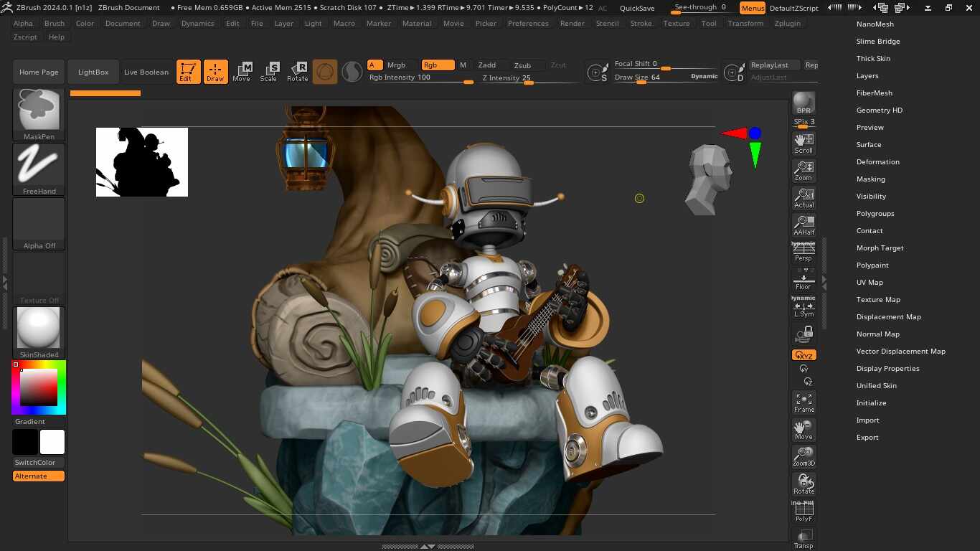
Task: Switch from Edit to Draw mode
Action: pos(215,71)
